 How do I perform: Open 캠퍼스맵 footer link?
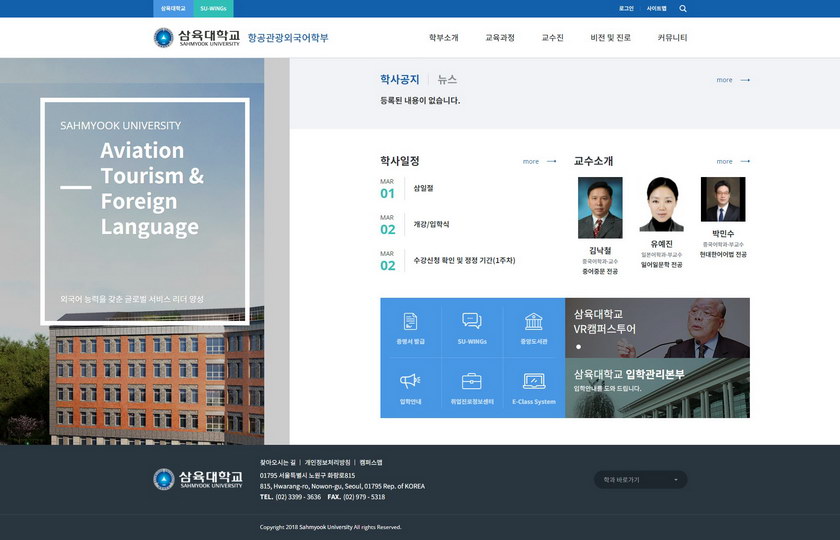coord(371,462)
